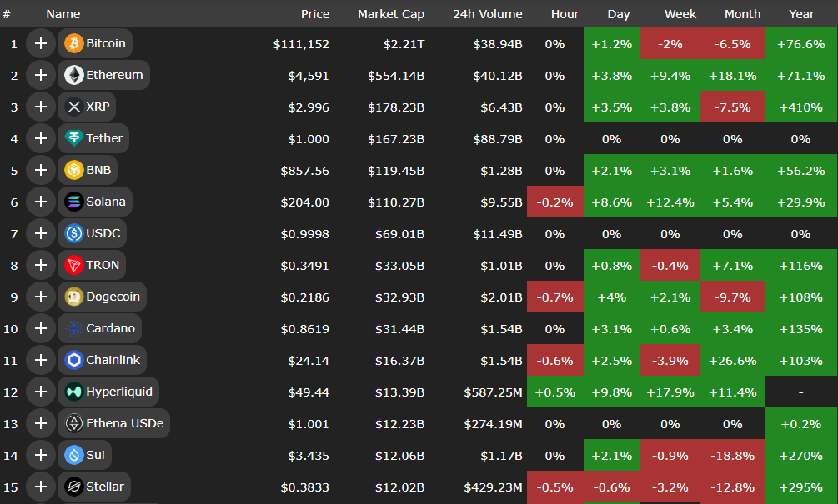Viewport: 838px width, 504px height.
Task: Click the Chainlink logo icon
Action: click(x=73, y=360)
